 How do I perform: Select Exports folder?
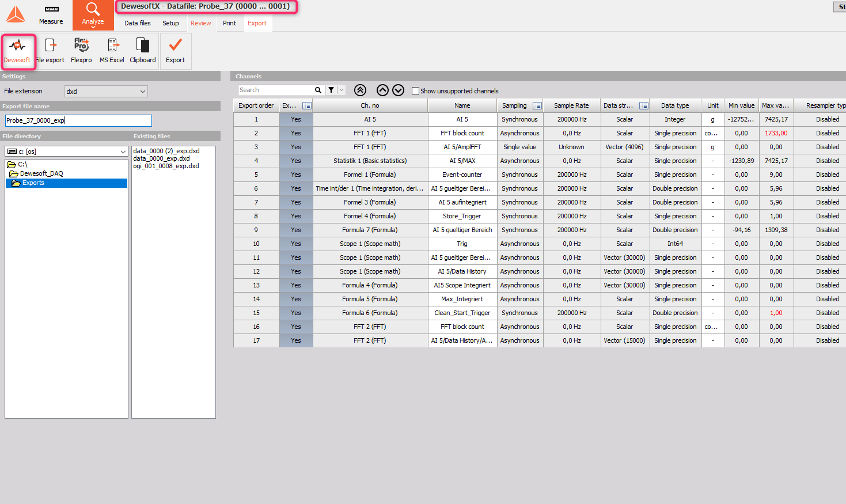(x=66, y=183)
